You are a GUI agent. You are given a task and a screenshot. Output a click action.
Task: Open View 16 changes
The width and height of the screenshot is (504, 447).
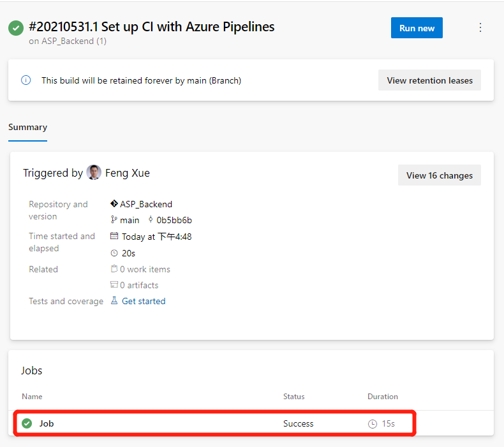click(x=440, y=175)
